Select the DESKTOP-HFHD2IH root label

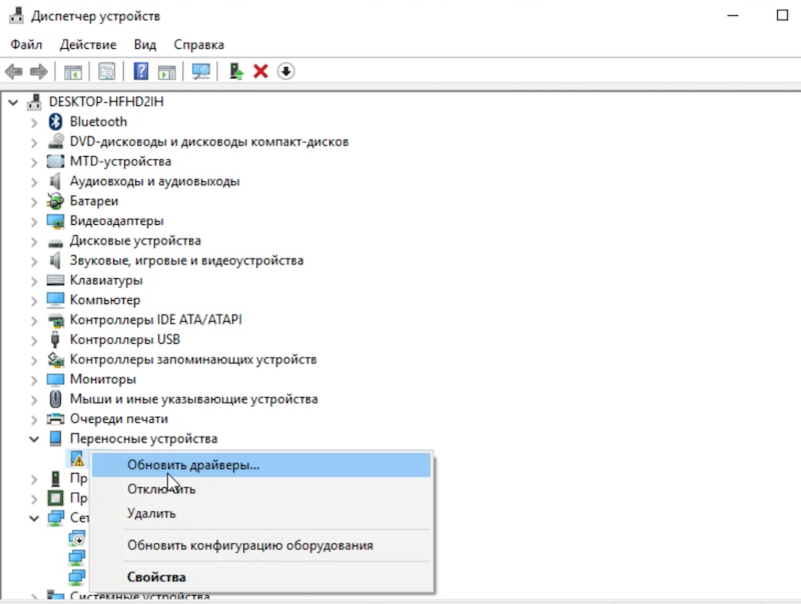[x=106, y=102]
